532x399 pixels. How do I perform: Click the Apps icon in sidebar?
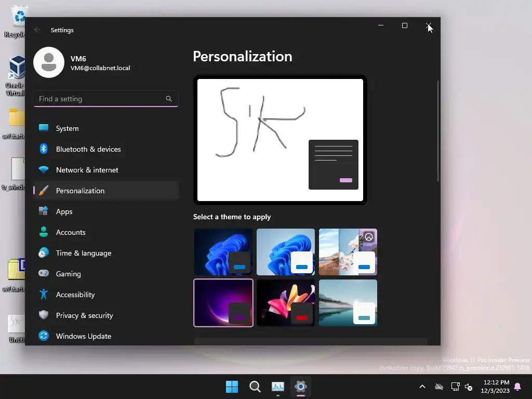(44, 211)
